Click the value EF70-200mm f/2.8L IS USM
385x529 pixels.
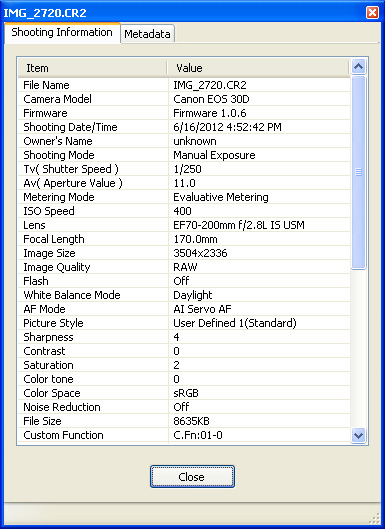point(239,225)
